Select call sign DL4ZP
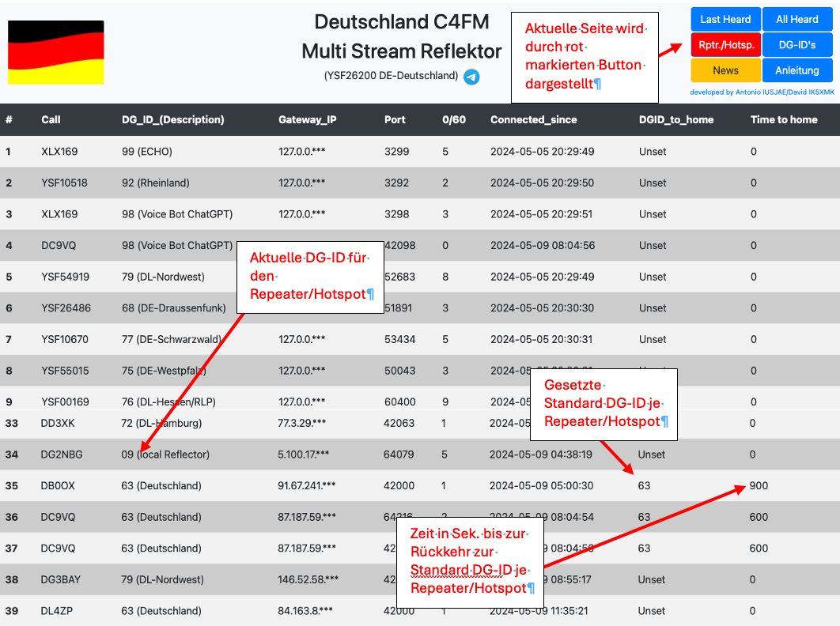The width and height of the screenshot is (840, 626). [x=57, y=611]
